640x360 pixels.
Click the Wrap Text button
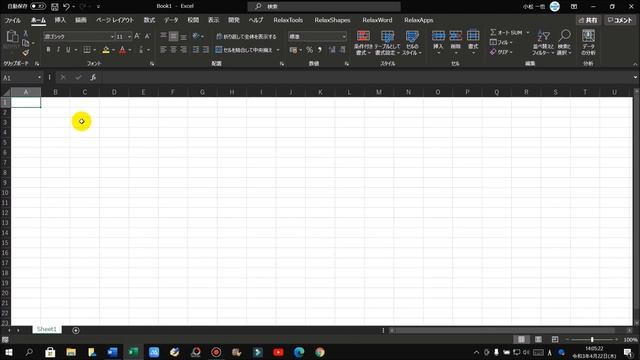point(246,36)
